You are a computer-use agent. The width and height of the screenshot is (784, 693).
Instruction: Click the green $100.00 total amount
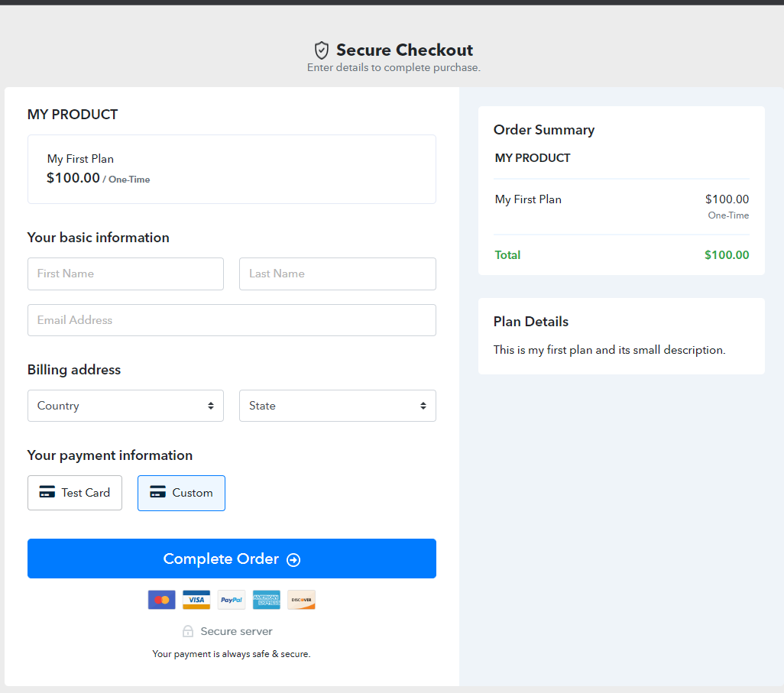coord(727,255)
